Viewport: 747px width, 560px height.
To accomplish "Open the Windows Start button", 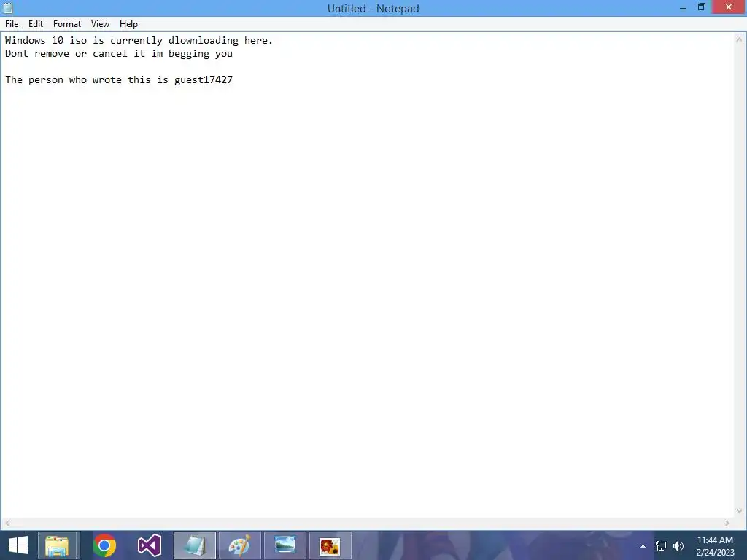I will click(18, 545).
